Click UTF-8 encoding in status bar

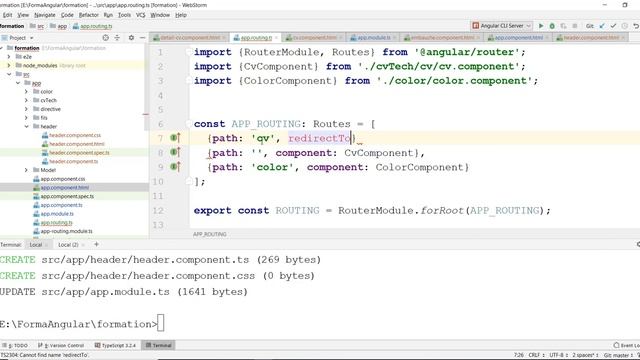pyautogui.click(x=558, y=355)
